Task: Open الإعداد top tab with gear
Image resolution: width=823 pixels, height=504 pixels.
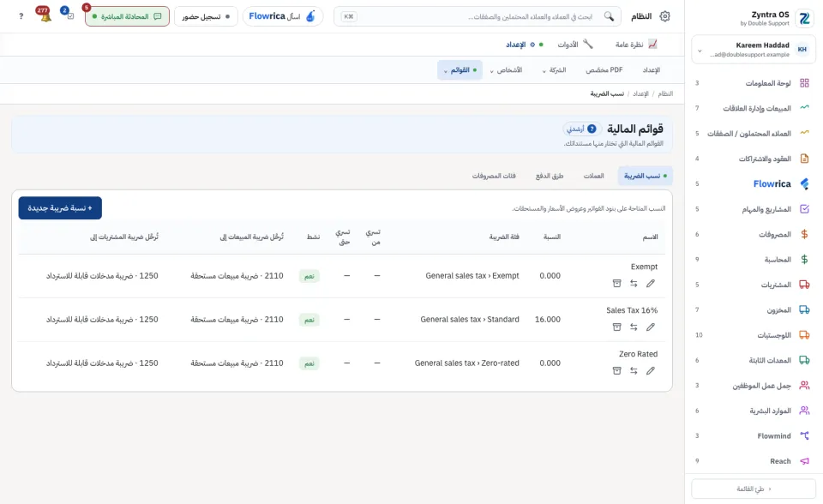Action: (525, 44)
